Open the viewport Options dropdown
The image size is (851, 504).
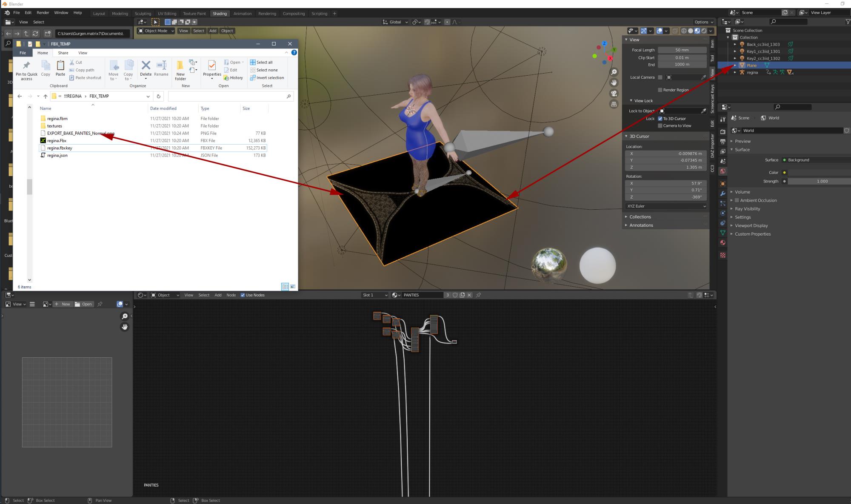pyautogui.click(x=704, y=22)
